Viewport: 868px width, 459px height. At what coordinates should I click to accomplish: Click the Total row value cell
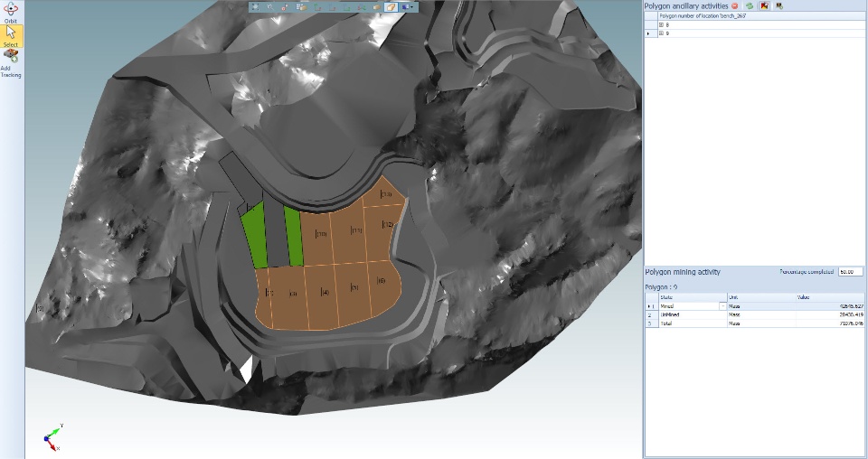(830, 323)
